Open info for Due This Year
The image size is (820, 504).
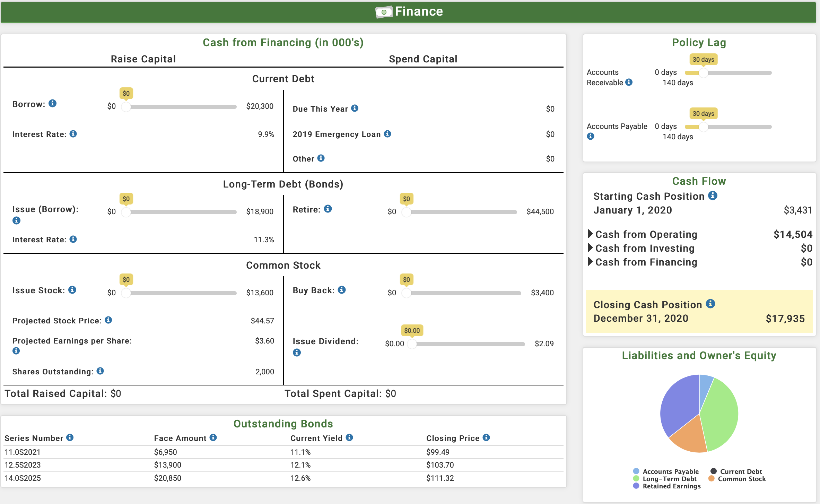point(355,108)
